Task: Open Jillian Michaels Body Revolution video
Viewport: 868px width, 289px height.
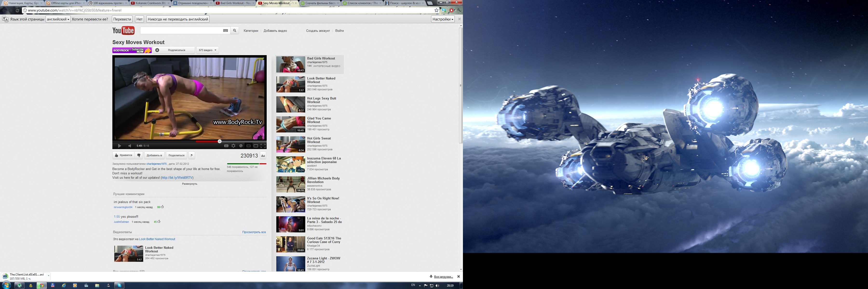Action: tap(323, 180)
